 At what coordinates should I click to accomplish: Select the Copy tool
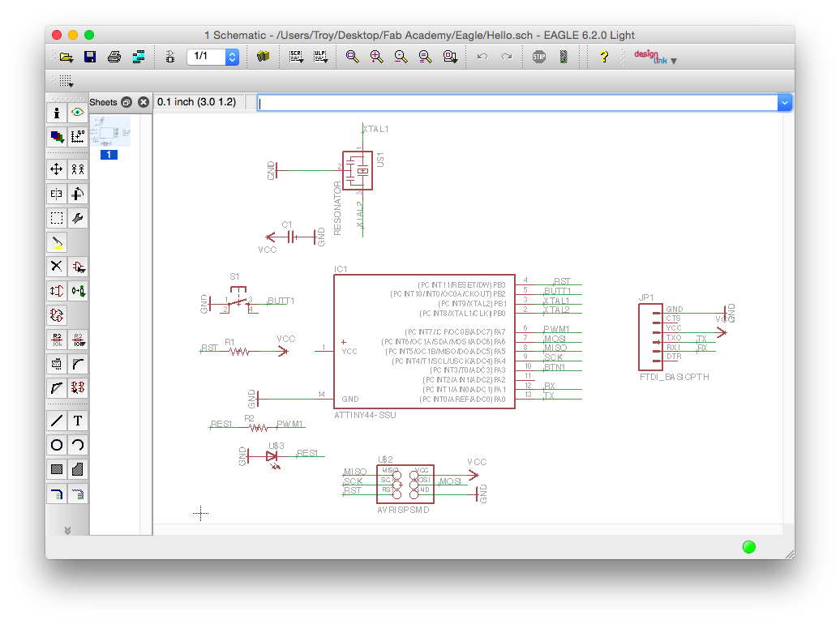[x=78, y=170]
